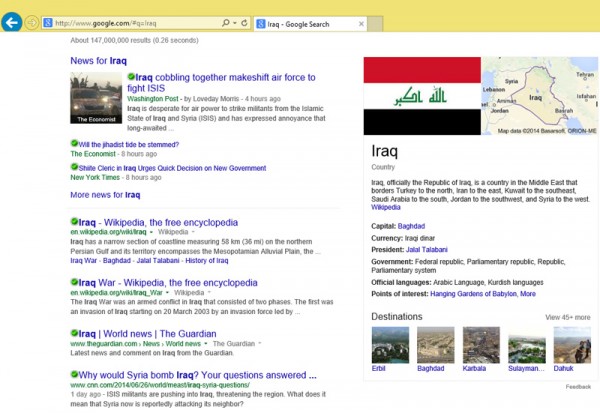
Task: Open the Dahuk destination thumbnail
Action: tap(572, 345)
